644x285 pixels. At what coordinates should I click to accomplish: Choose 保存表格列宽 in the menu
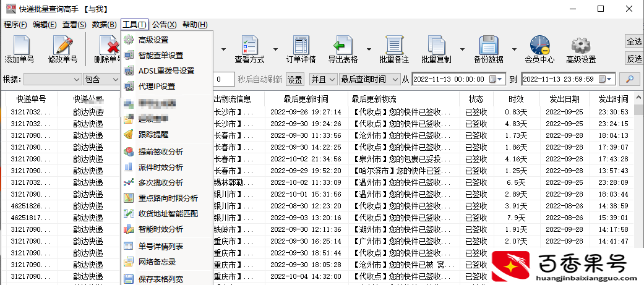[167, 279]
